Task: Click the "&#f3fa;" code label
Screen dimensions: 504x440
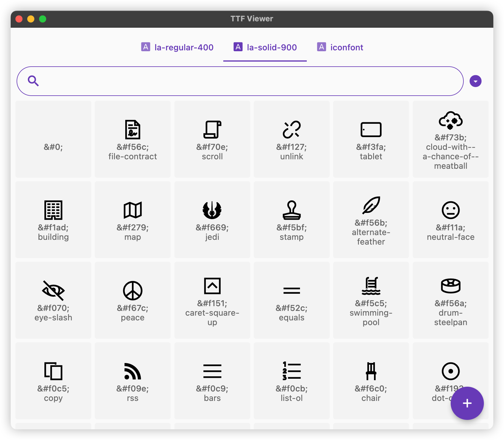Action: 371,147
